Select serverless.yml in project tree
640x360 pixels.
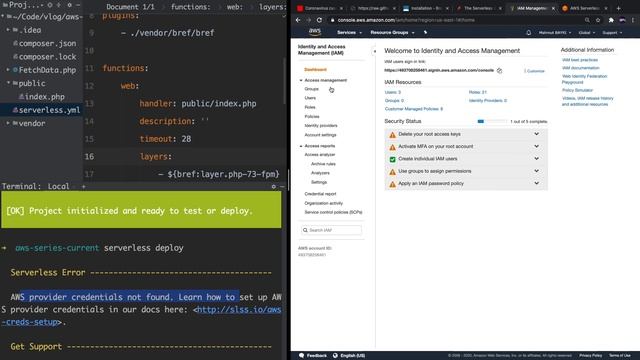[x=41, y=110]
